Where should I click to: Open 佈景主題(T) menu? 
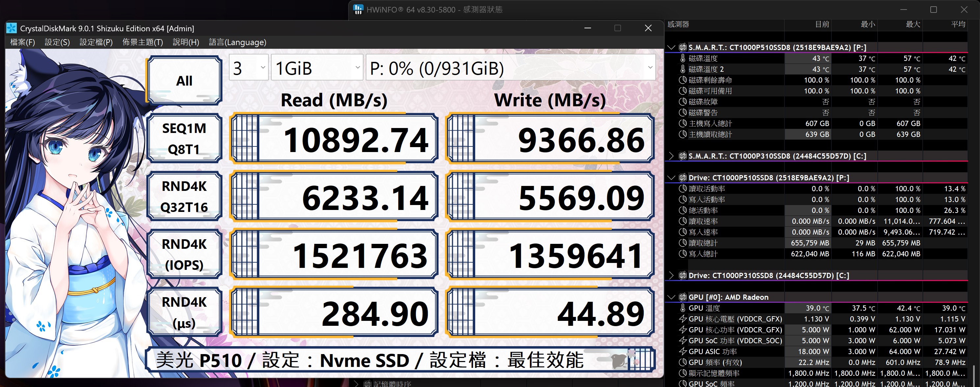point(142,42)
